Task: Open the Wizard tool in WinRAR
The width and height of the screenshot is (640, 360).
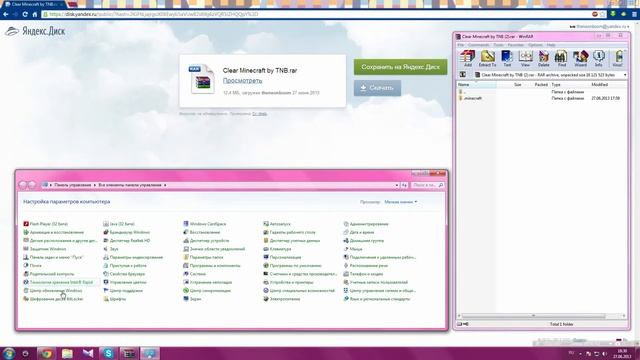Action: point(580,58)
